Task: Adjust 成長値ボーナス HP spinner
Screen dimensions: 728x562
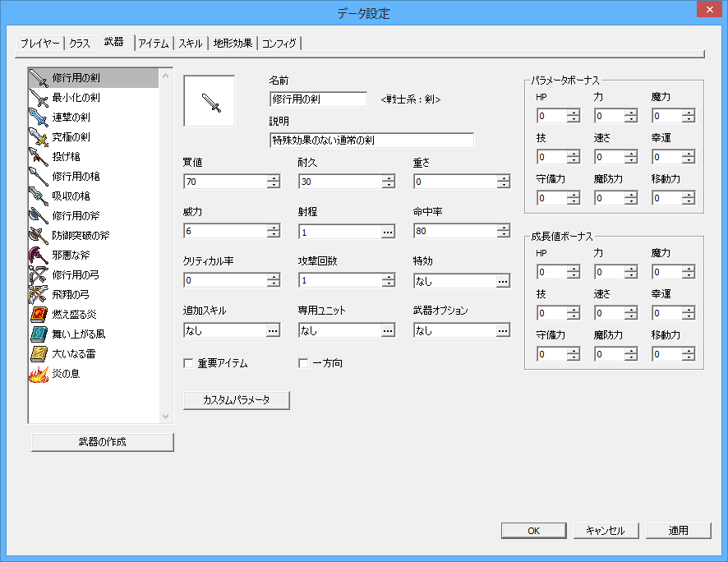Action: pos(574,272)
